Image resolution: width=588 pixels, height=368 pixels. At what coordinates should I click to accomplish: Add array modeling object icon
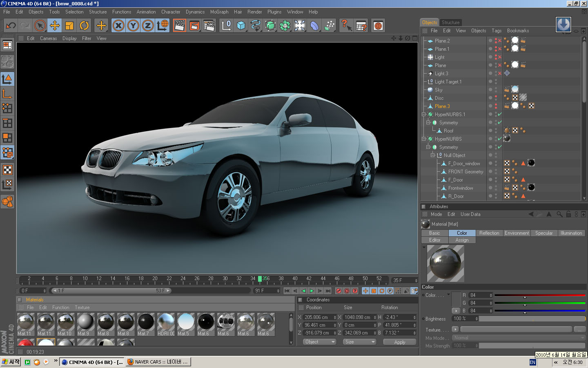pyautogui.click(x=285, y=26)
